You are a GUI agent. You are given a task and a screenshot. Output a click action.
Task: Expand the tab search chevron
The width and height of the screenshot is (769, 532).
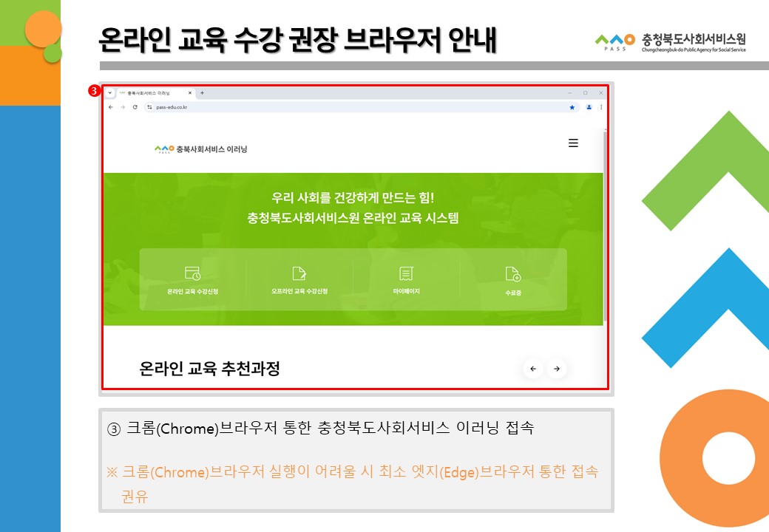click(110, 93)
